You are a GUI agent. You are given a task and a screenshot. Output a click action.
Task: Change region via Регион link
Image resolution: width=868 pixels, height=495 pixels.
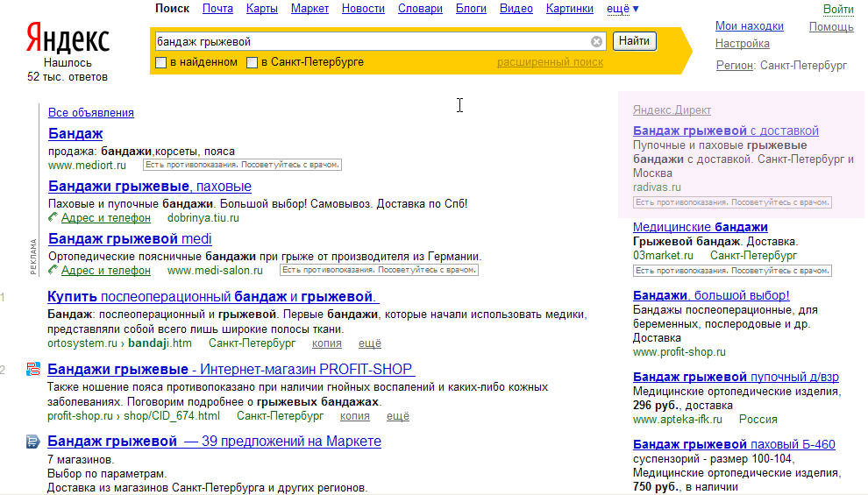tap(735, 66)
